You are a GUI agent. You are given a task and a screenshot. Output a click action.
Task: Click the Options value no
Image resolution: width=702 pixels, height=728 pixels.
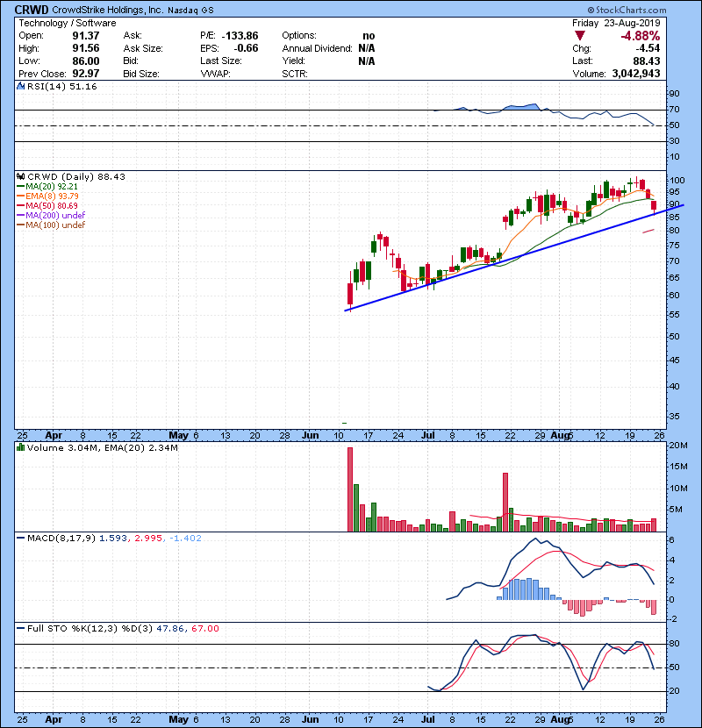point(369,36)
